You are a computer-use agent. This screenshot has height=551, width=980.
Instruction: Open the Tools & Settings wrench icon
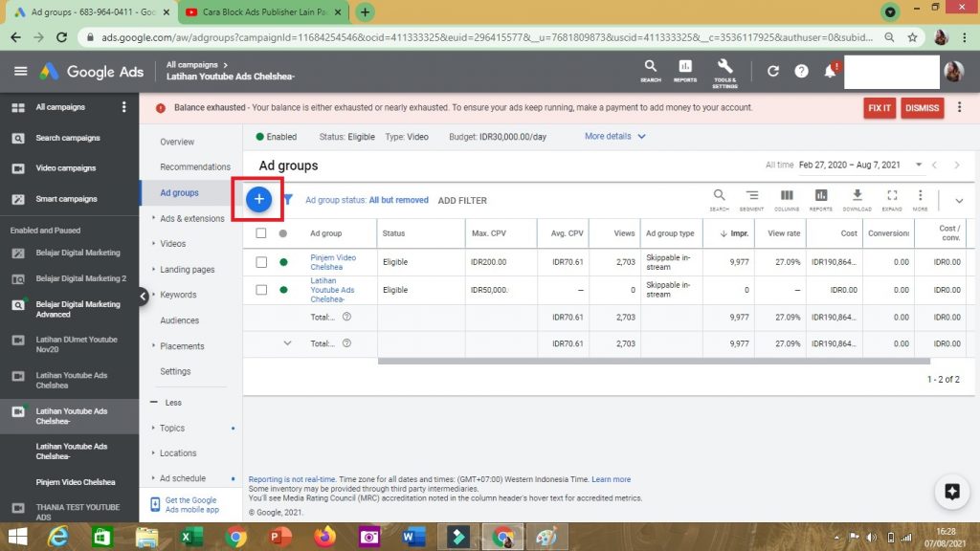tap(724, 67)
